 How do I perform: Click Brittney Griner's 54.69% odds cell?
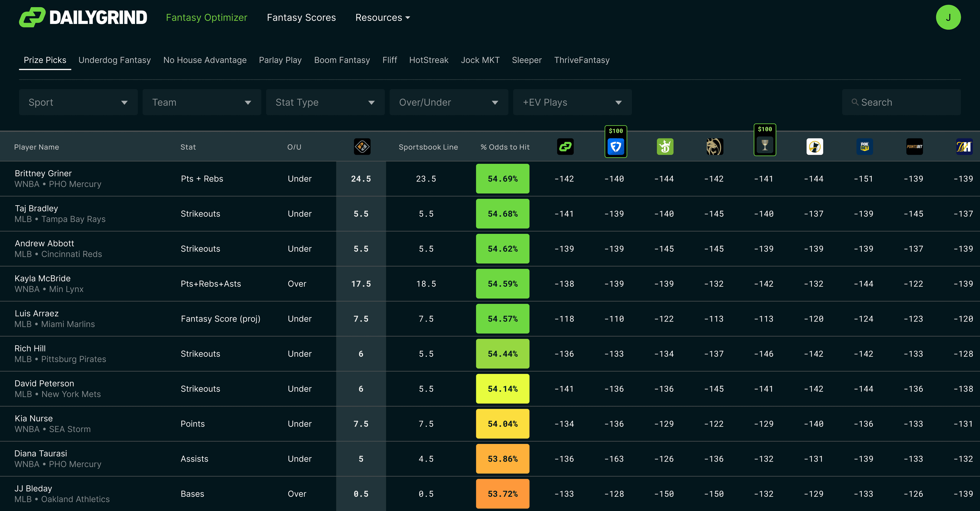pyautogui.click(x=502, y=179)
